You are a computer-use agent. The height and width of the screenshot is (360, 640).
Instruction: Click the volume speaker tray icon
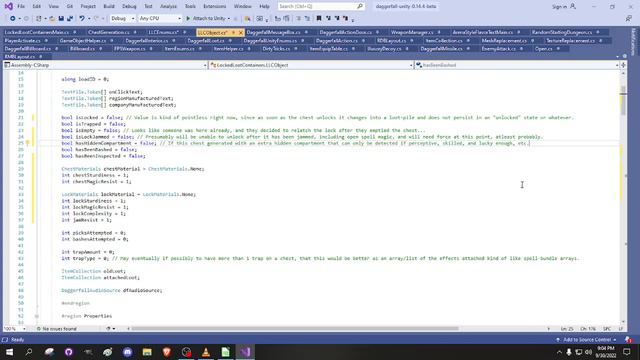tap(588, 352)
